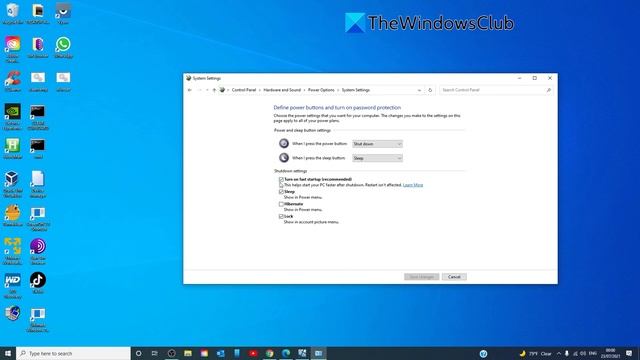
Task: Select Control Panel in breadcrumb
Action: pos(244,90)
